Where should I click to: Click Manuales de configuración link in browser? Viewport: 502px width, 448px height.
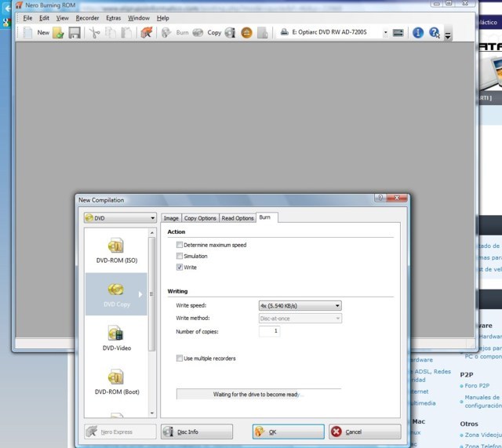(483, 401)
